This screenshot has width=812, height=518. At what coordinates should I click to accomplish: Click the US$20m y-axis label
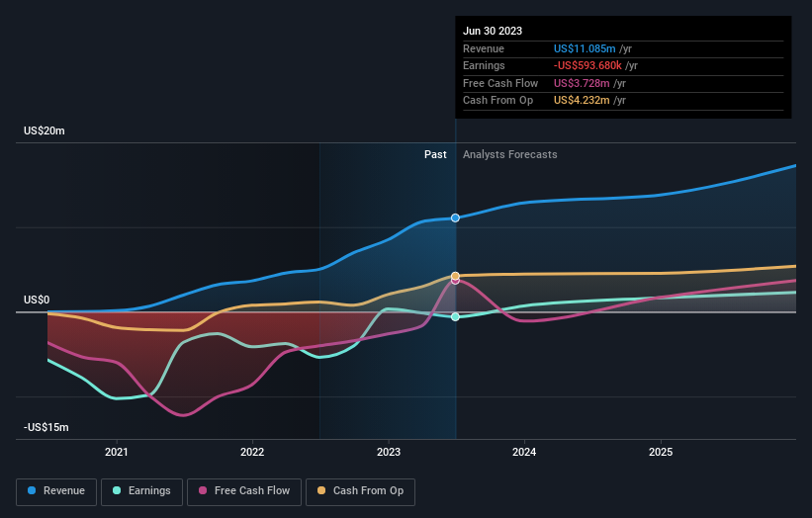click(x=45, y=130)
